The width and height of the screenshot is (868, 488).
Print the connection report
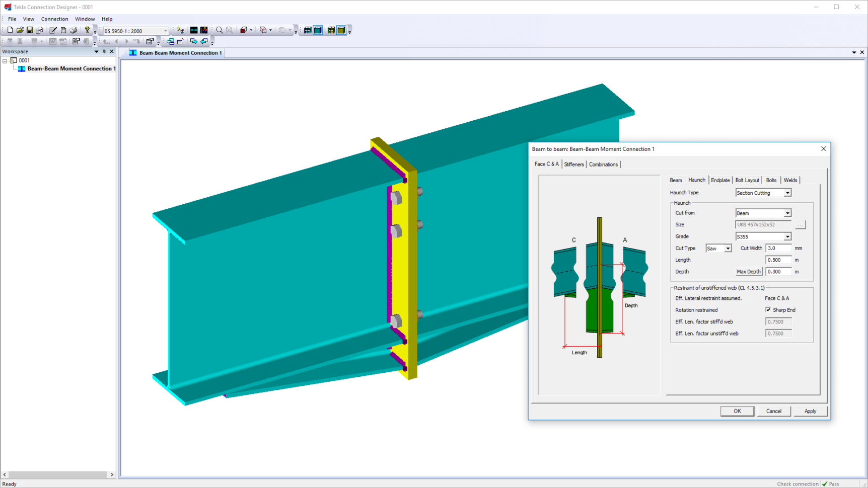click(x=74, y=30)
